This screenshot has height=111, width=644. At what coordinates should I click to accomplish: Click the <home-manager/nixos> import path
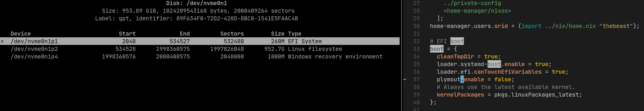(477, 11)
